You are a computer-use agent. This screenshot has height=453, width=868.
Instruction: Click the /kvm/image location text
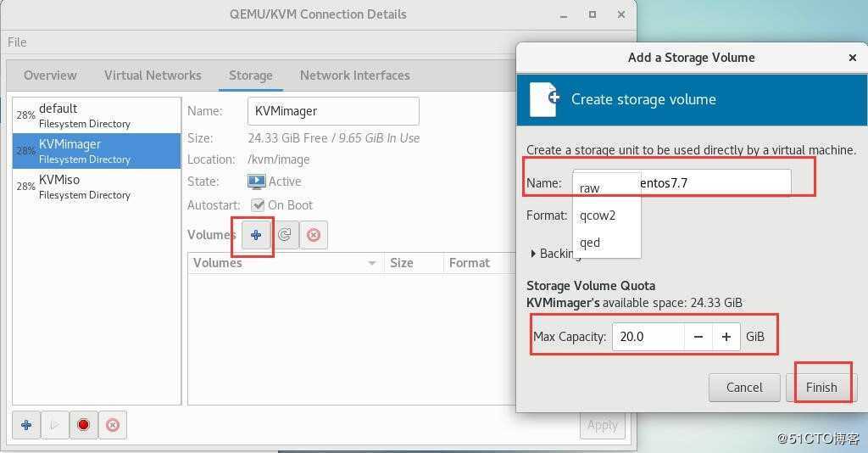point(278,159)
